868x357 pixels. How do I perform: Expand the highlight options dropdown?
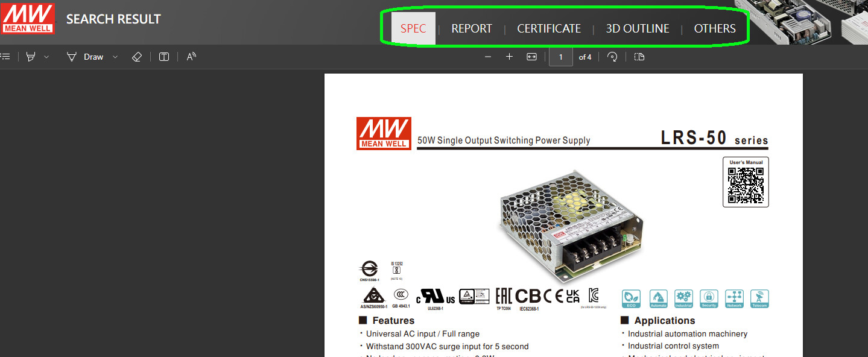46,57
